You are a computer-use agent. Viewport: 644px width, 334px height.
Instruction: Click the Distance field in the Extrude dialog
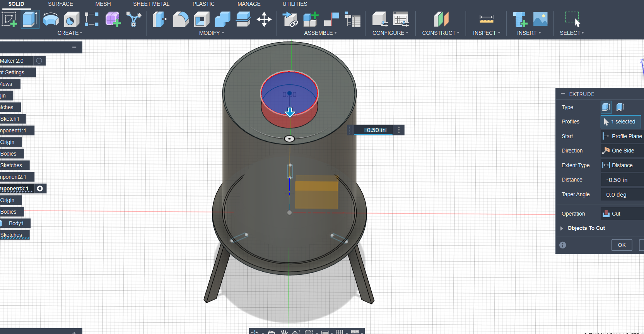coord(622,180)
